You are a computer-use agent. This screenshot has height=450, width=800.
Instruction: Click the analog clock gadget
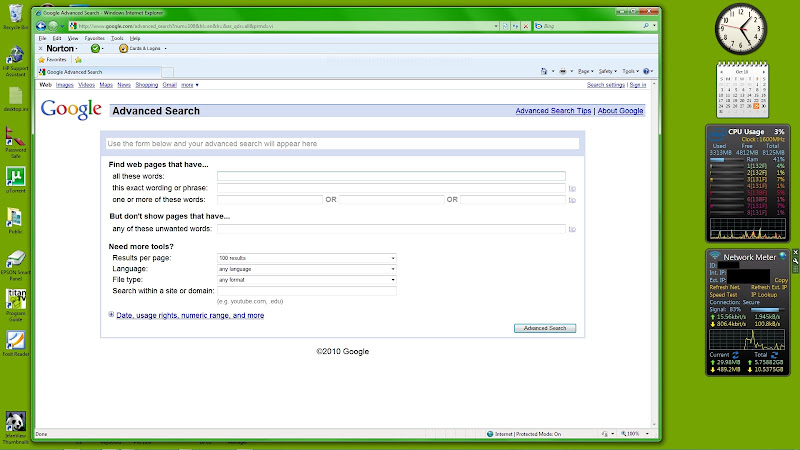tap(740, 29)
